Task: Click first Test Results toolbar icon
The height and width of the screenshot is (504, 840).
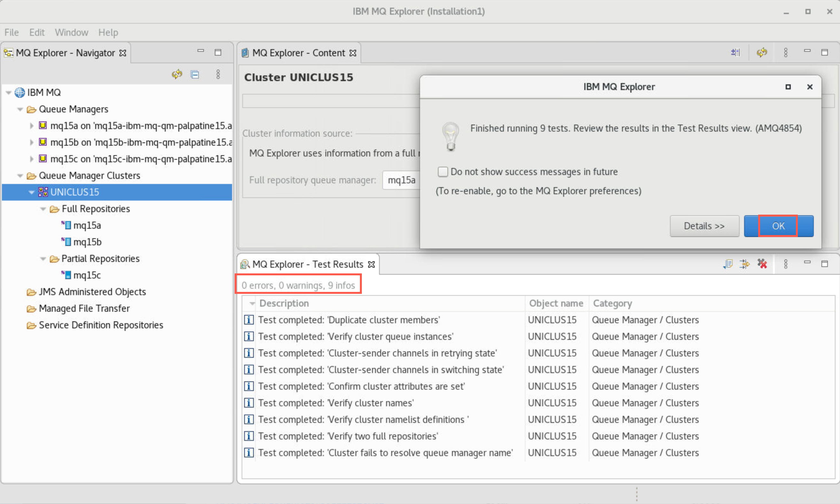Action: (728, 264)
